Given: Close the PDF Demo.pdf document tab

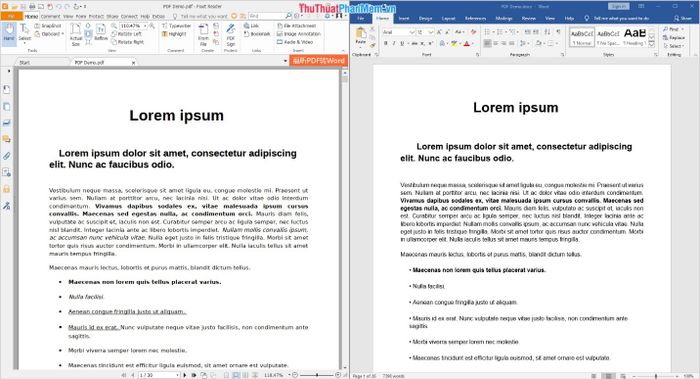Looking at the screenshot, I should [x=133, y=63].
